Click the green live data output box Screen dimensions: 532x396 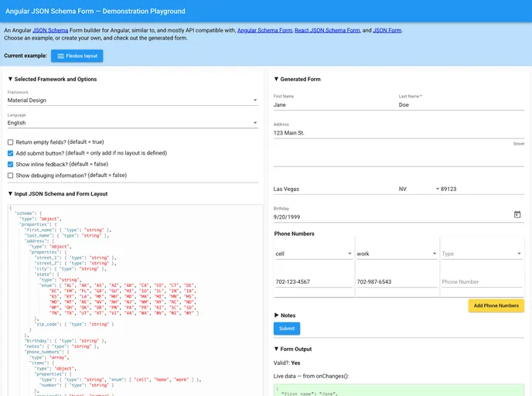(x=399, y=390)
